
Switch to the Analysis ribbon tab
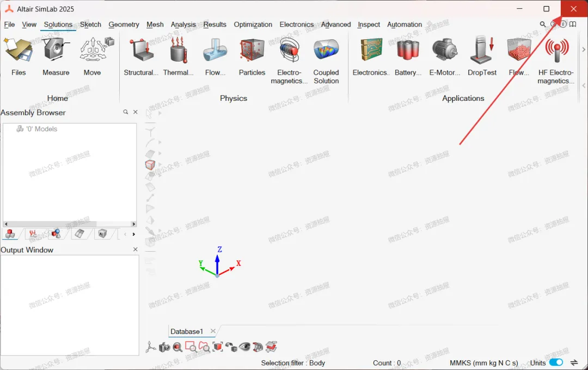pos(183,25)
